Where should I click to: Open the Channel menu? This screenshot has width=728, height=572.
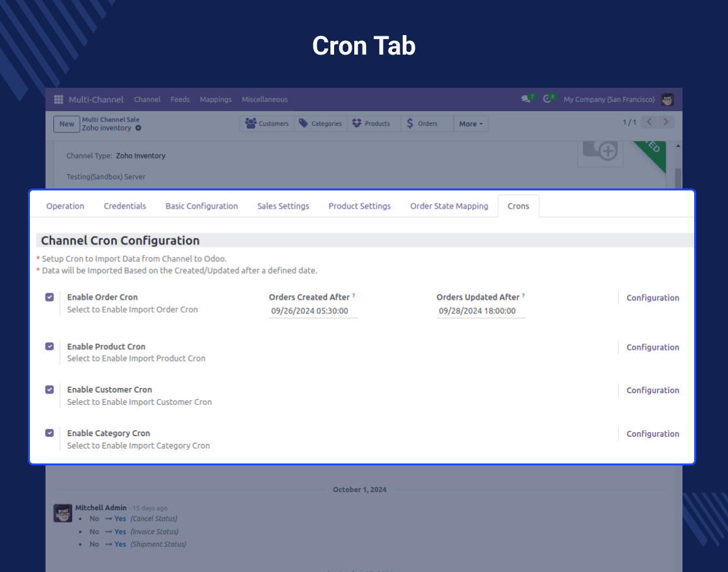tap(147, 99)
